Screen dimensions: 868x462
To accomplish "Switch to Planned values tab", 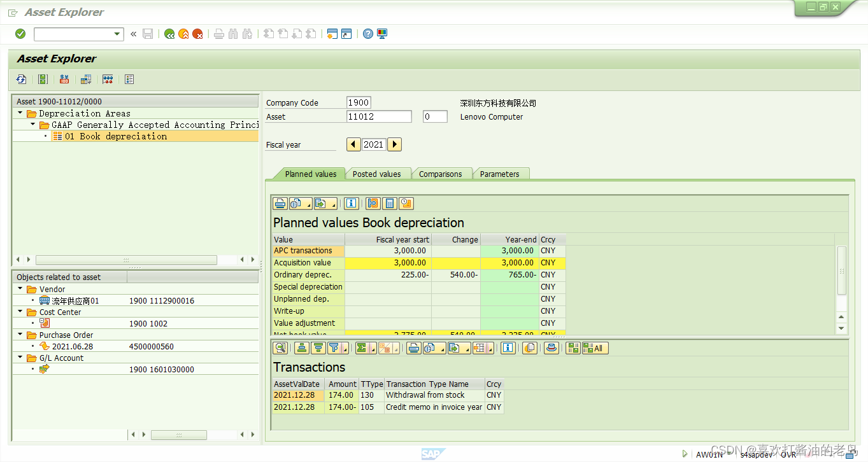I will tap(311, 174).
